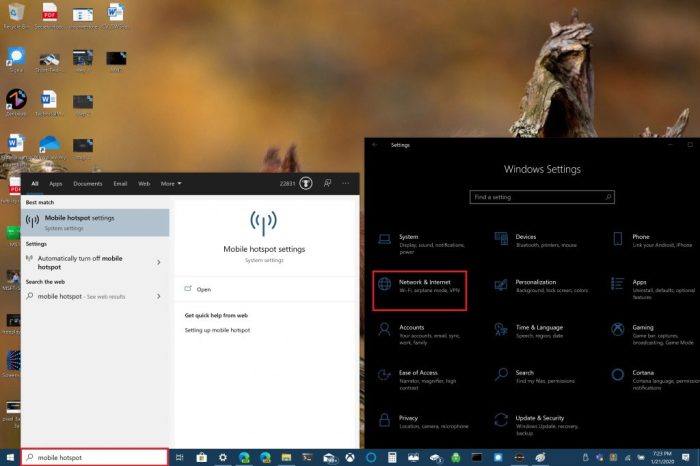Open 'Setting up mobile hotspot' help link
Screen dimensions: 700x466
pos(217,329)
